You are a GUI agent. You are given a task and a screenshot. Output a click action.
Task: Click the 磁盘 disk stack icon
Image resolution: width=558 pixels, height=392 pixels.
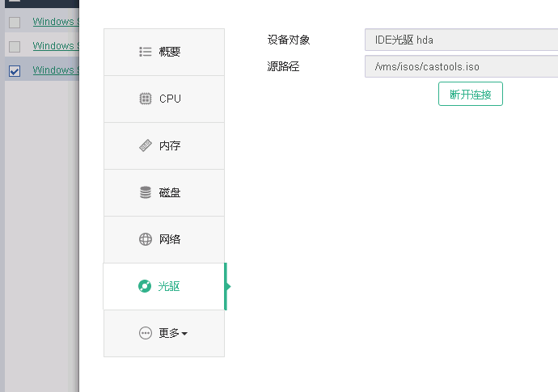(x=146, y=192)
